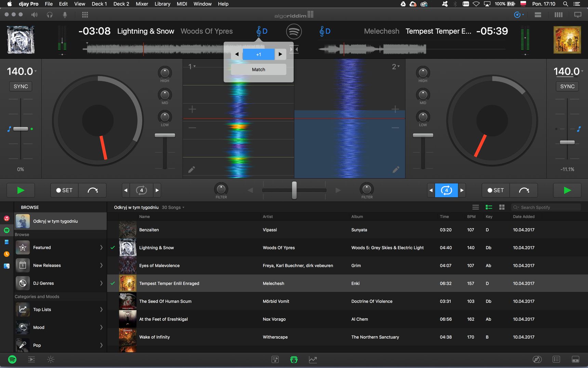The height and width of the screenshot is (368, 588).
Task: Expand the Featured category
Action: coord(101,248)
